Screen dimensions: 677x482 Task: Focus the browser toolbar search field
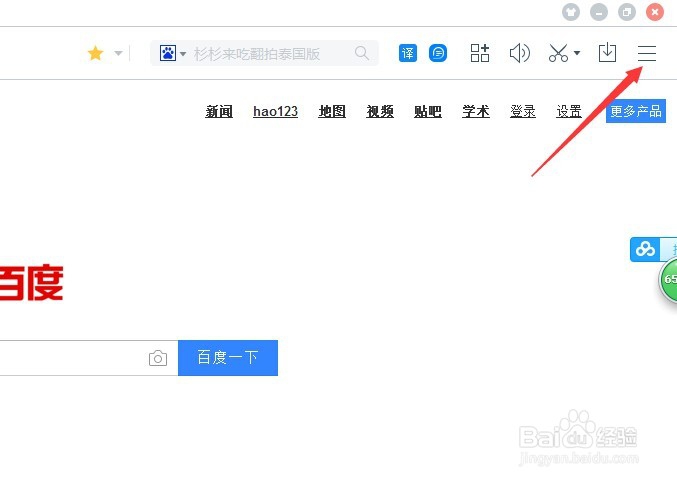(264, 54)
